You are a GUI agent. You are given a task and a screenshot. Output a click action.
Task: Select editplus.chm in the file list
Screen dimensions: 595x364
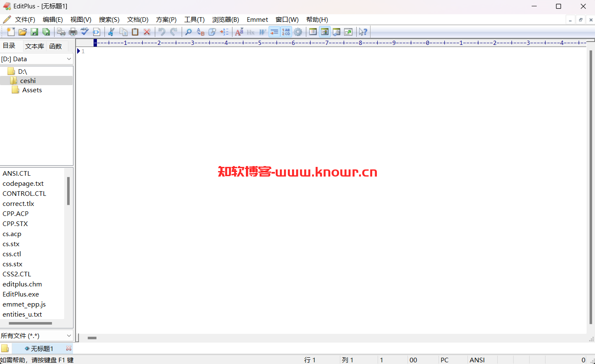click(x=22, y=284)
